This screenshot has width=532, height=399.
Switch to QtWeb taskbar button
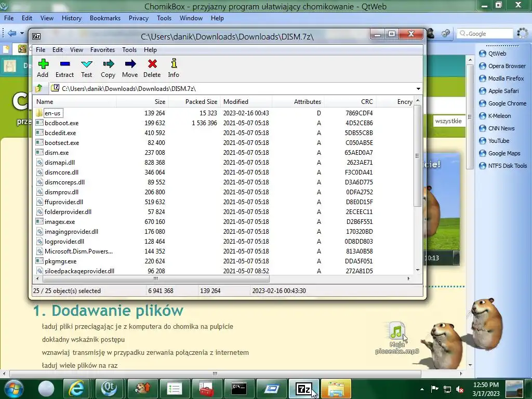[x=109, y=389]
